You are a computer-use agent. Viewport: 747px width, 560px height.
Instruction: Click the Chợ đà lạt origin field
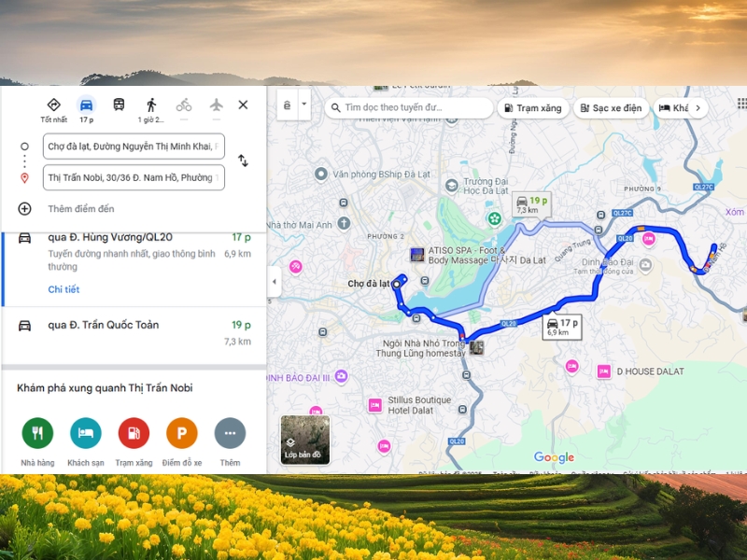click(134, 147)
